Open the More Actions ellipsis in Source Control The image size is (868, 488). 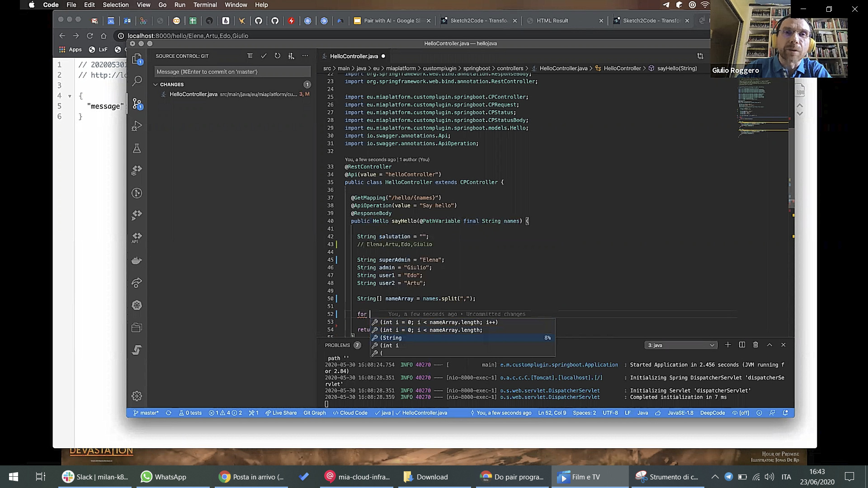(x=305, y=56)
